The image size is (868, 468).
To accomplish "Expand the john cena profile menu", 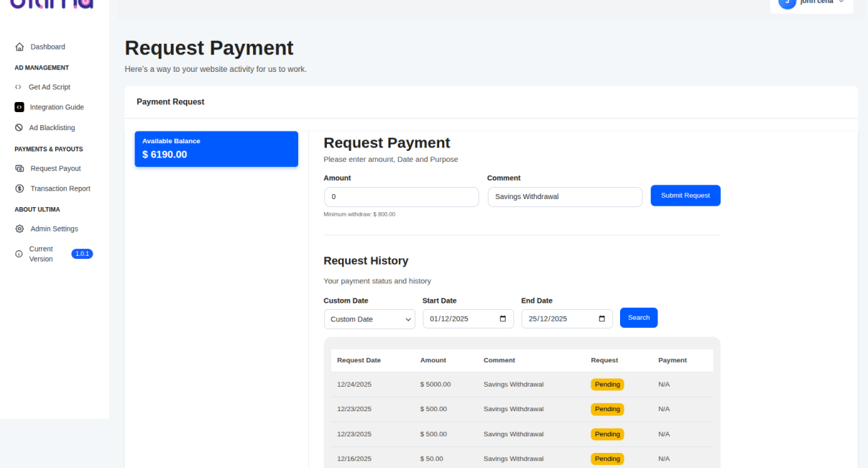I will tap(811, 4).
